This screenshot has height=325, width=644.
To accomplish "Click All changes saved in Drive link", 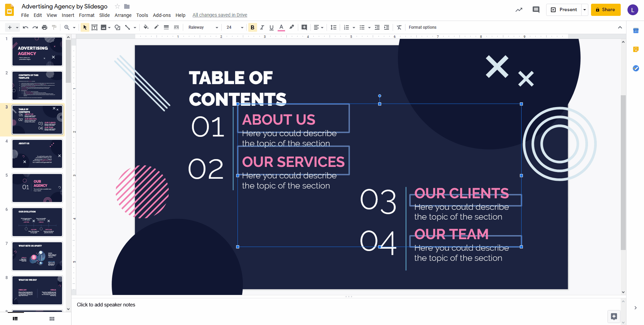I will pyautogui.click(x=220, y=15).
